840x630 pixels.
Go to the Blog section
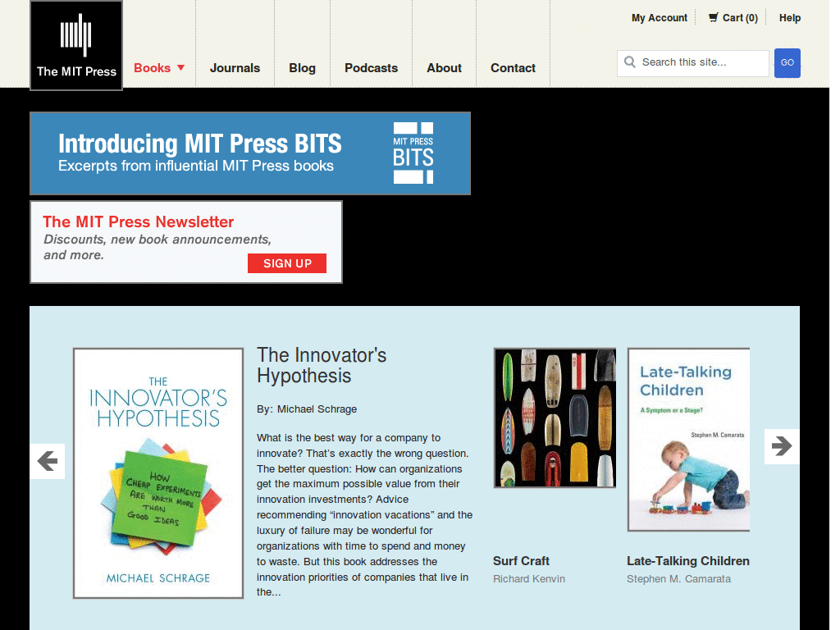[302, 68]
